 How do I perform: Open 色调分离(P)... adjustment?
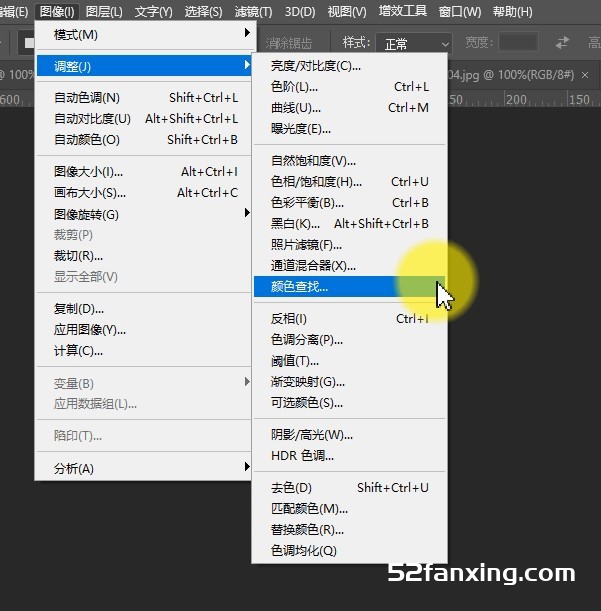(x=349, y=340)
